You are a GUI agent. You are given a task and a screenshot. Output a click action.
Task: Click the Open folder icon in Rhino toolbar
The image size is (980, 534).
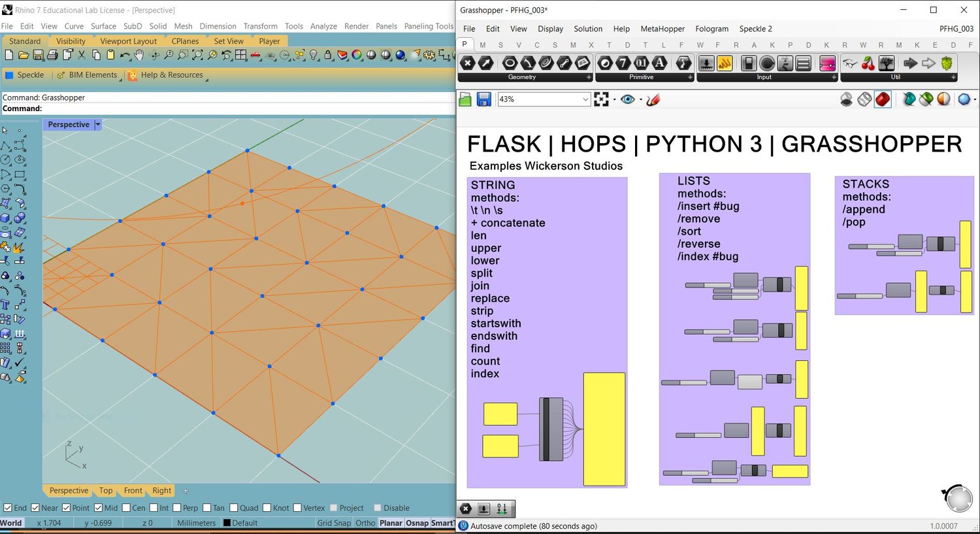coord(24,56)
